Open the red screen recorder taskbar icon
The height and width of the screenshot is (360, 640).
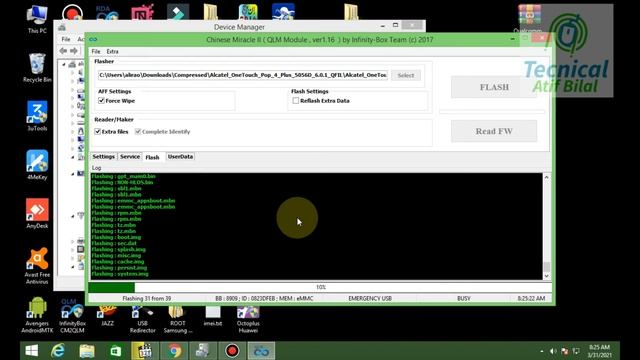[x=232, y=351]
